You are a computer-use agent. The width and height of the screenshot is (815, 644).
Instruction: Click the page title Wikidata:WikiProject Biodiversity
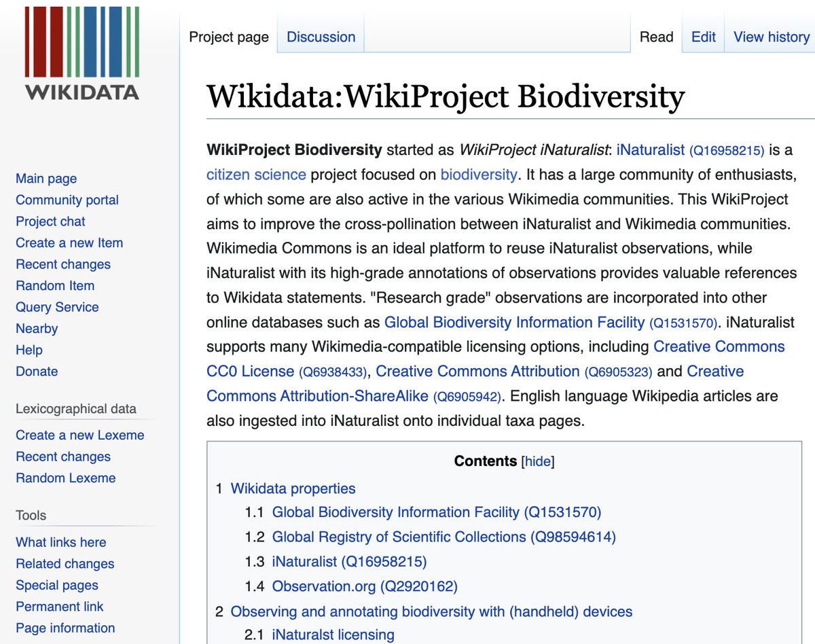click(446, 96)
